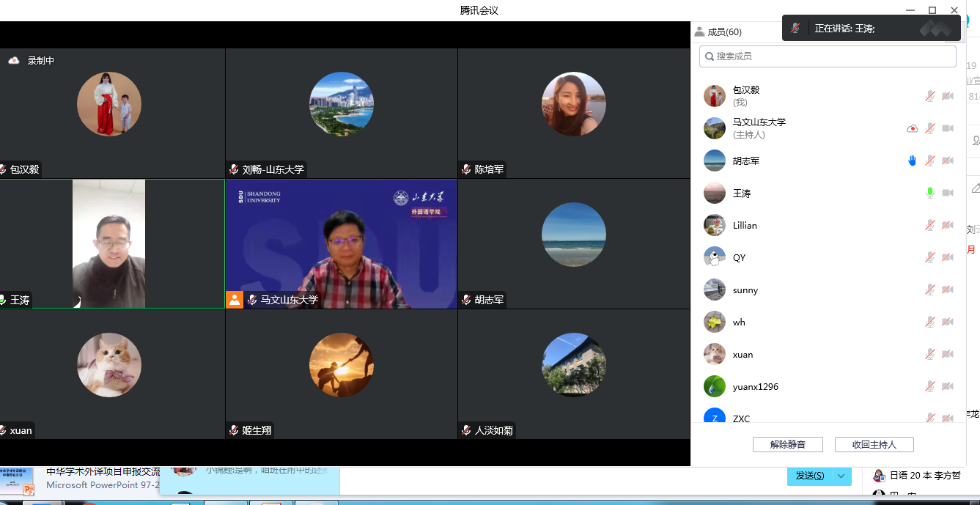Click the red recording icon beside 马文山东大学

(912, 128)
